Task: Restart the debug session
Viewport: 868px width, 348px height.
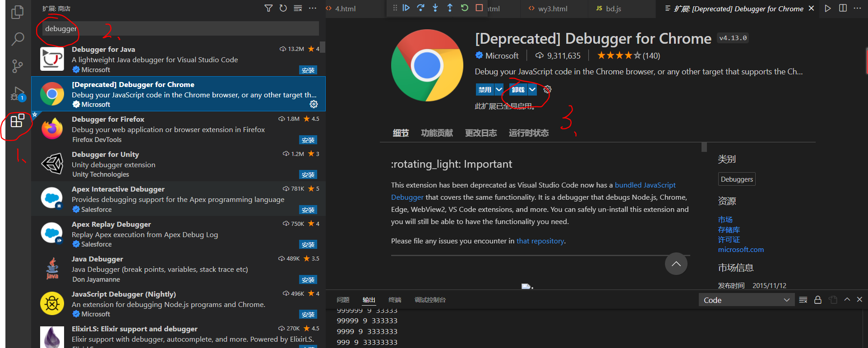Action: (x=464, y=8)
